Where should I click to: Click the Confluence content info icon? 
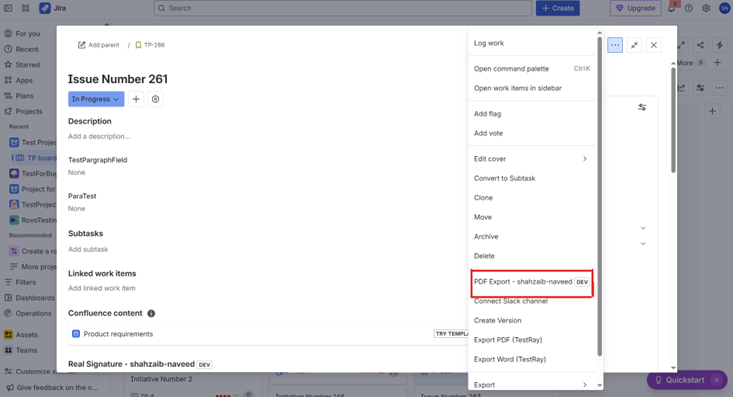(151, 313)
